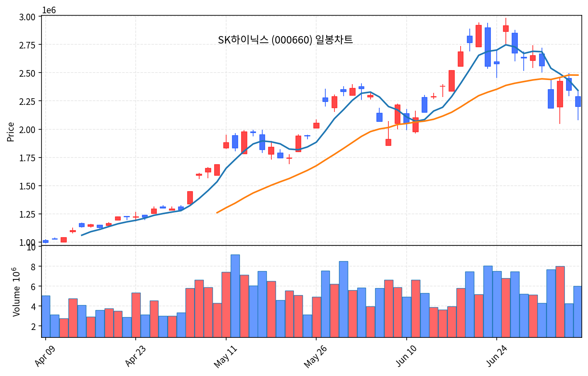Click the 2.50 price axis tick label
The height and width of the screenshot is (376, 588).
coord(27,73)
